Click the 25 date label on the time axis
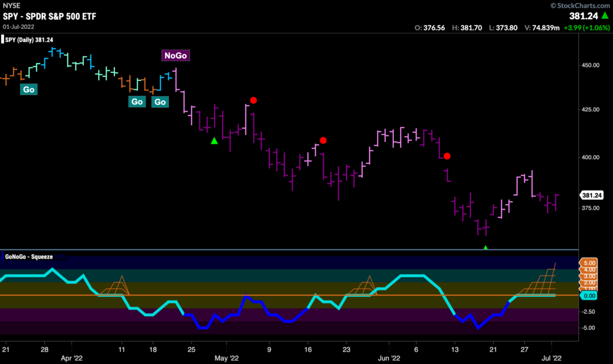Viewport: 613px width, 364px height. click(x=191, y=350)
